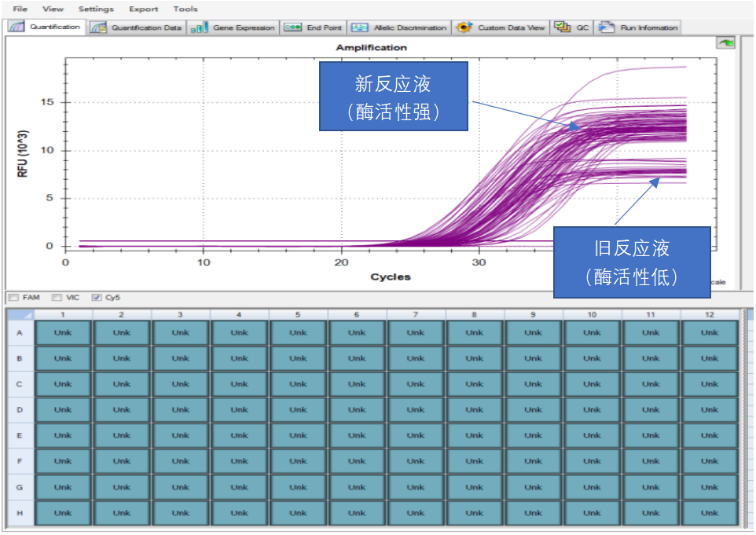Switch to the End Point tab
The width and height of the screenshot is (756, 535).
coord(314,27)
